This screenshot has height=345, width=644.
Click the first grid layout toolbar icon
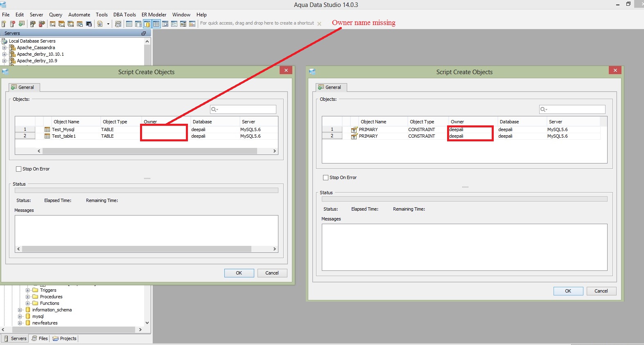pyautogui.click(x=129, y=24)
